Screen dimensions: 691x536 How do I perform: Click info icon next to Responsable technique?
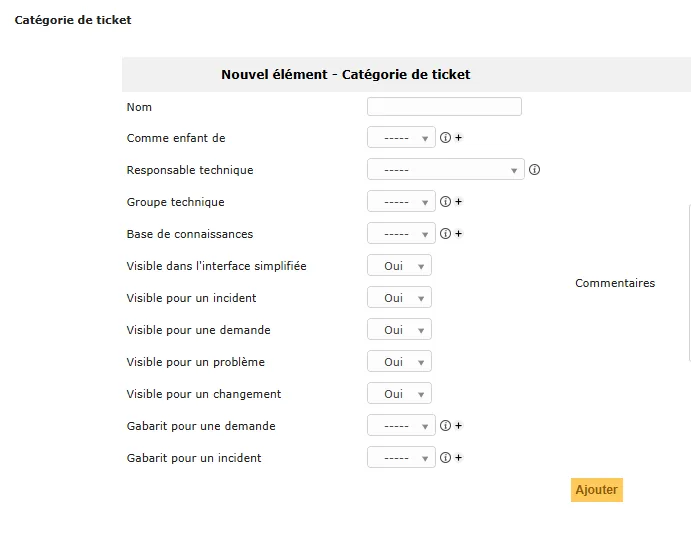(534, 170)
